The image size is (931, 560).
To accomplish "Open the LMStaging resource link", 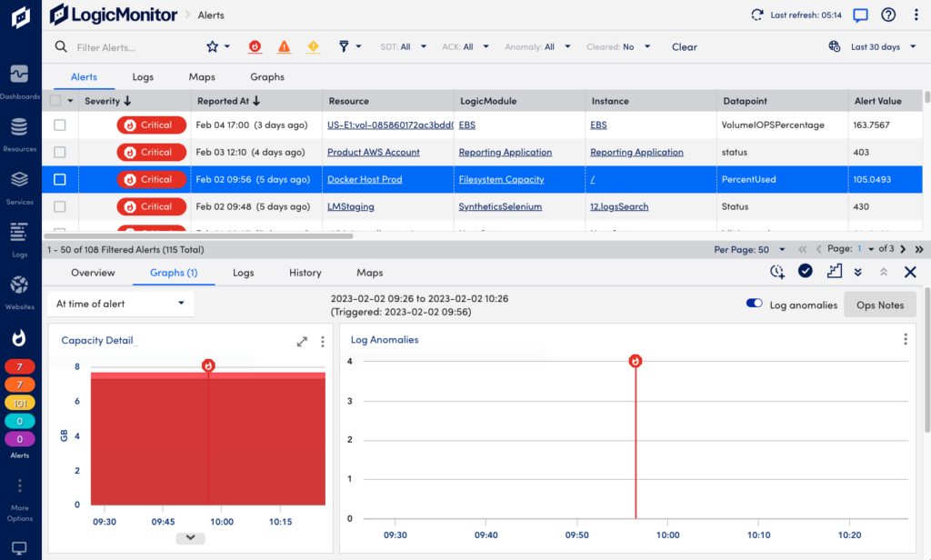I will tap(351, 206).
